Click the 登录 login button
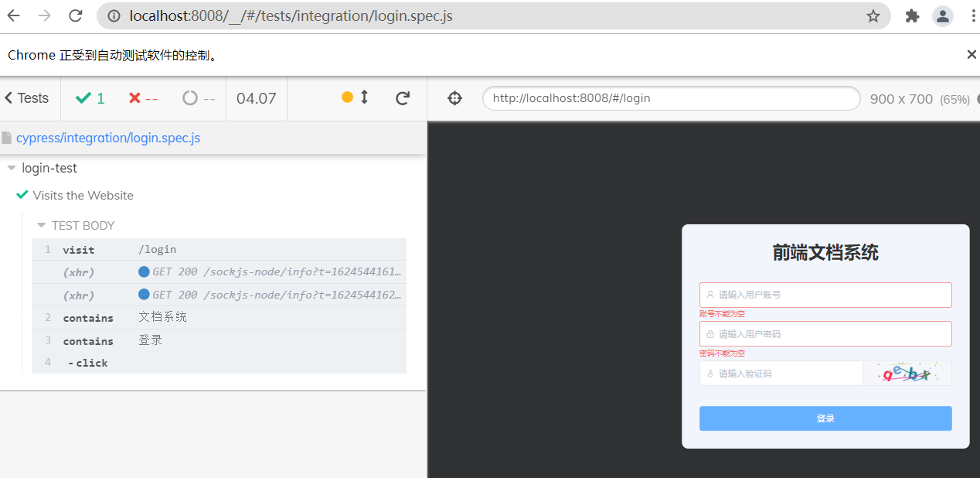Viewport: 980px width, 478px height. click(825, 418)
